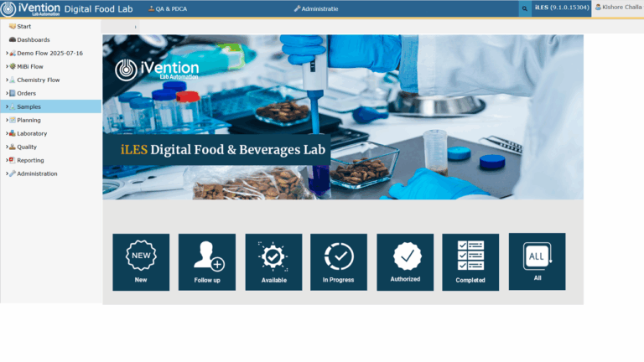The height and width of the screenshot is (362, 644).
Task: Open the All samples tile
Action: [x=538, y=261]
